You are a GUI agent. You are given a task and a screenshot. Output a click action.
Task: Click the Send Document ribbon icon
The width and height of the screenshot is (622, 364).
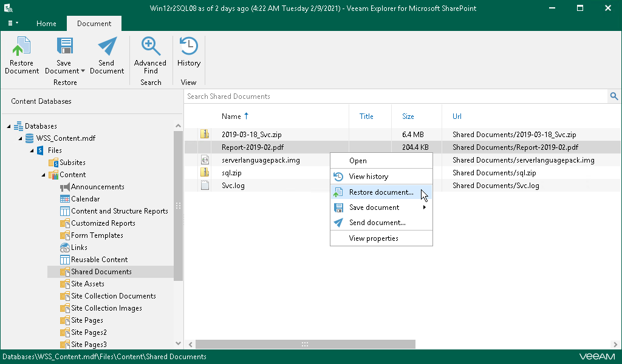106,47
